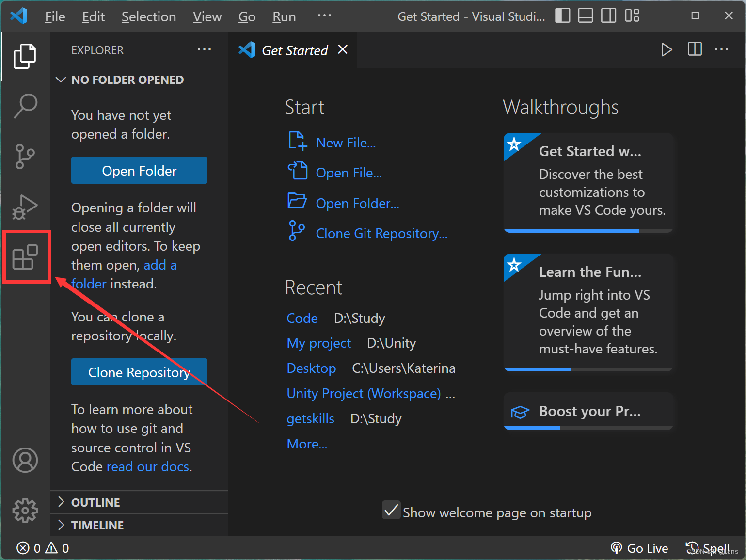Screen dimensions: 746x560
Task: Open the Run and Debug view icon
Action: pos(25,207)
